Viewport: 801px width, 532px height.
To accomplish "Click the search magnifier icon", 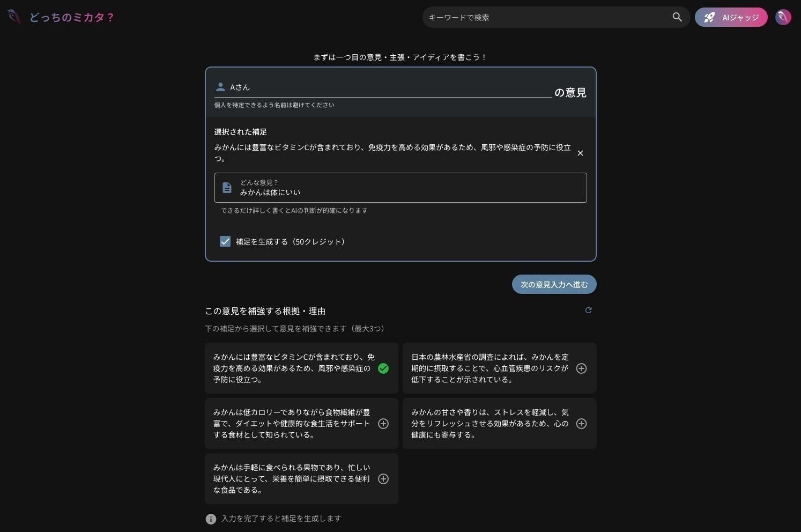I will 677,17.
